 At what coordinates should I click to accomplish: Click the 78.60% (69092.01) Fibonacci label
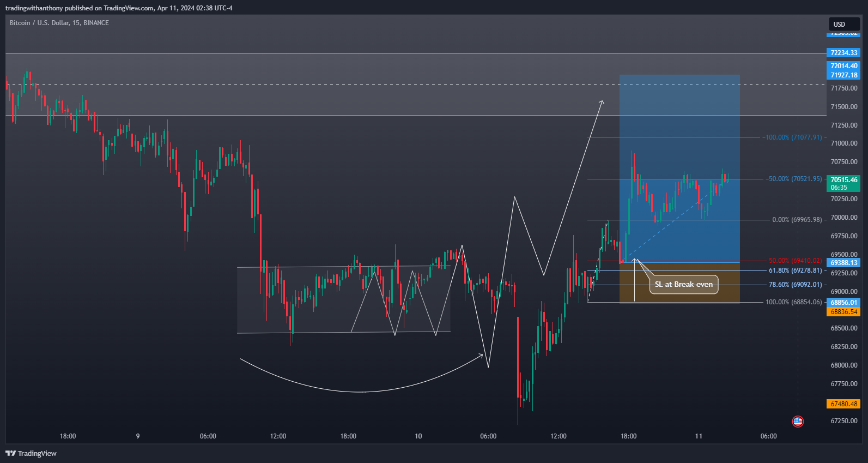click(795, 285)
